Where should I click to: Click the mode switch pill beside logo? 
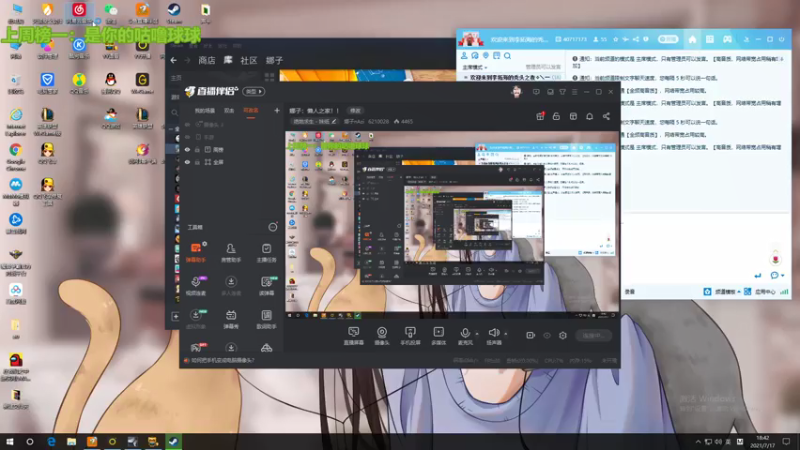253,91
